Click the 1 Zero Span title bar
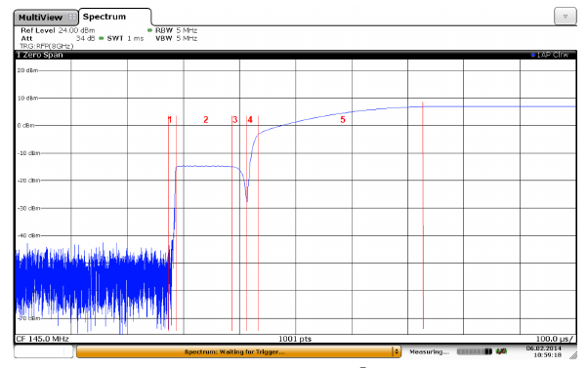Viewport: 588px width, 368px height. pos(295,55)
